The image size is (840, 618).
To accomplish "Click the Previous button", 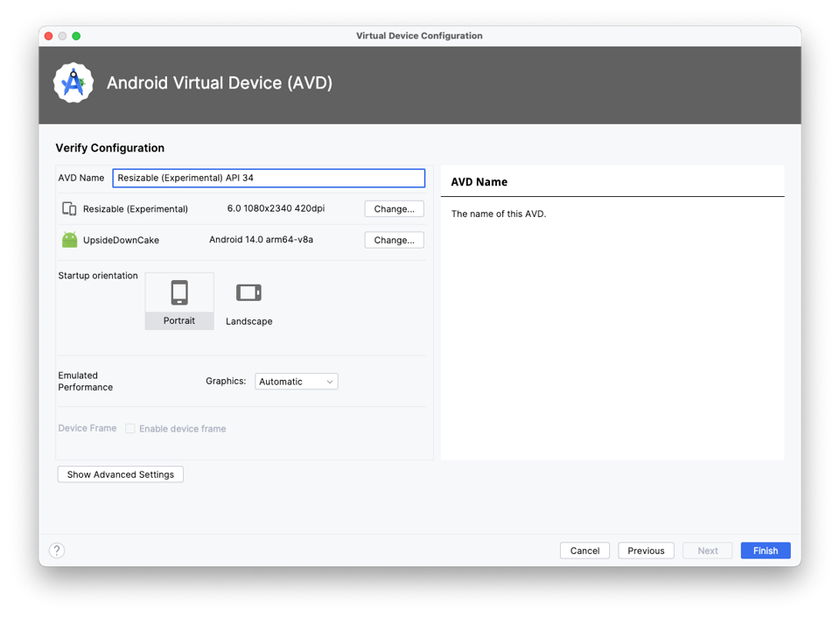I will point(646,550).
